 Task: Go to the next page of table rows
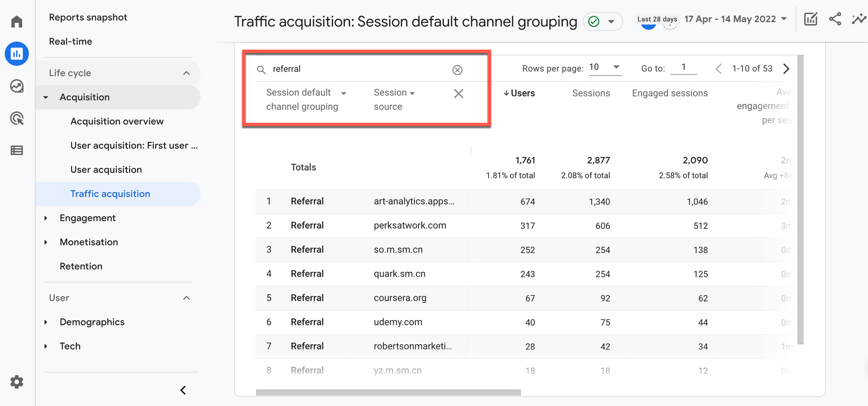point(786,69)
